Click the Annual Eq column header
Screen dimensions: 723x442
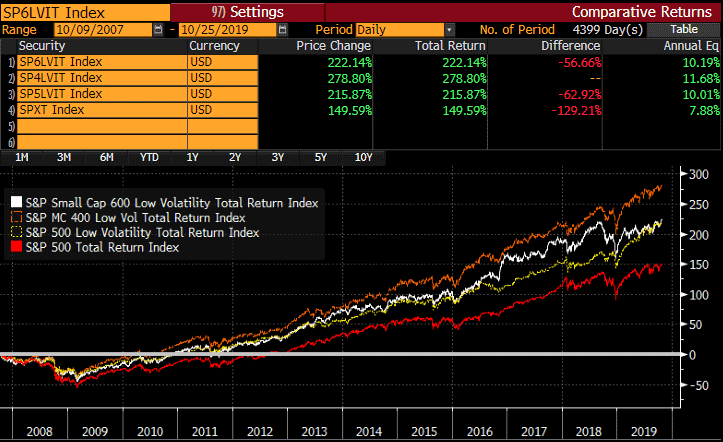point(691,46)
